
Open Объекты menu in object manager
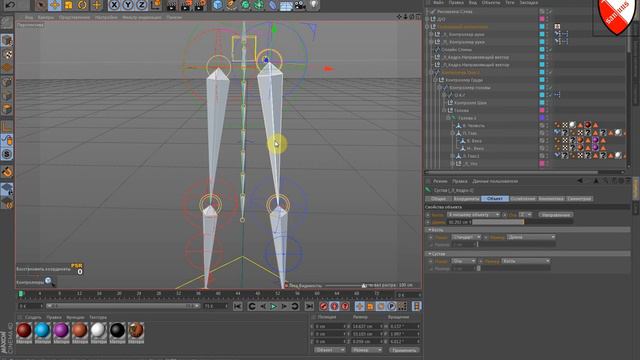(491, 2)
